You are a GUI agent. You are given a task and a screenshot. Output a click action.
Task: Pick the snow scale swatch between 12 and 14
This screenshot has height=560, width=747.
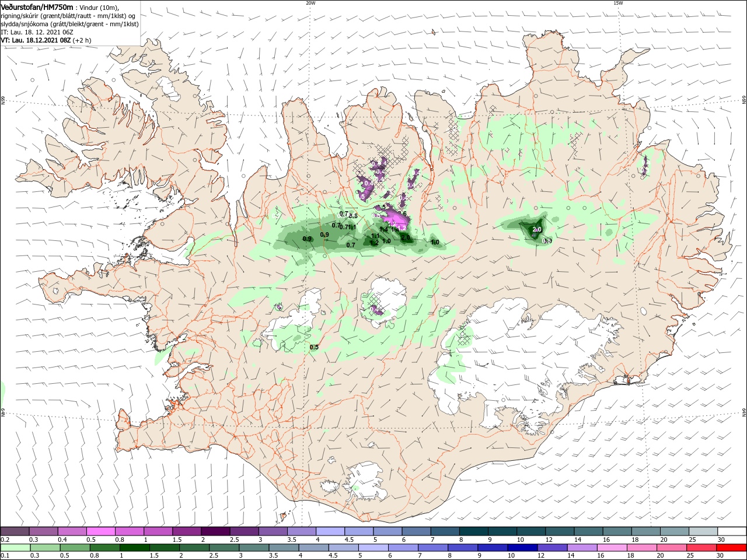tap(560, 531)
